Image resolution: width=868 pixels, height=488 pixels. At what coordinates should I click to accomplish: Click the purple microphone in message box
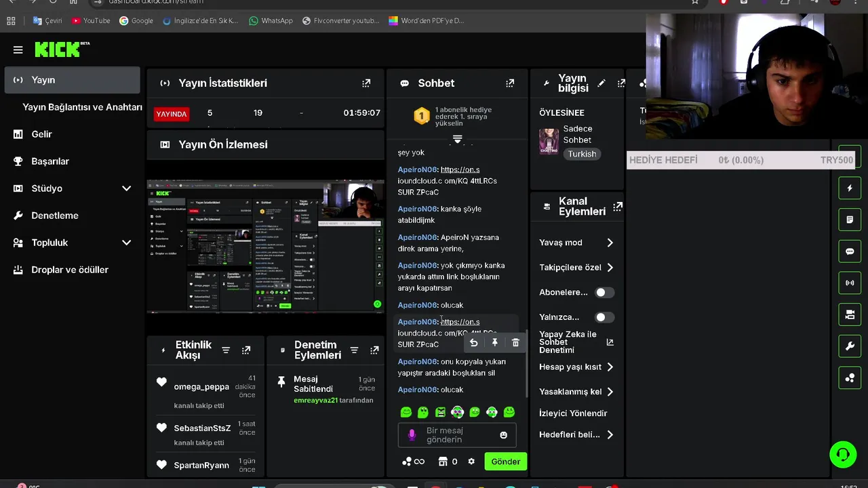pyautogui.click(x=412, y=435)
